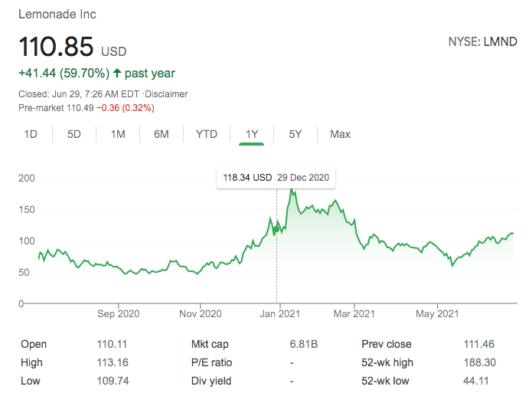This screenshot has width=532, height=403.
Task: Click the Pre-market 110.49 text
Action: click(56, 108)
